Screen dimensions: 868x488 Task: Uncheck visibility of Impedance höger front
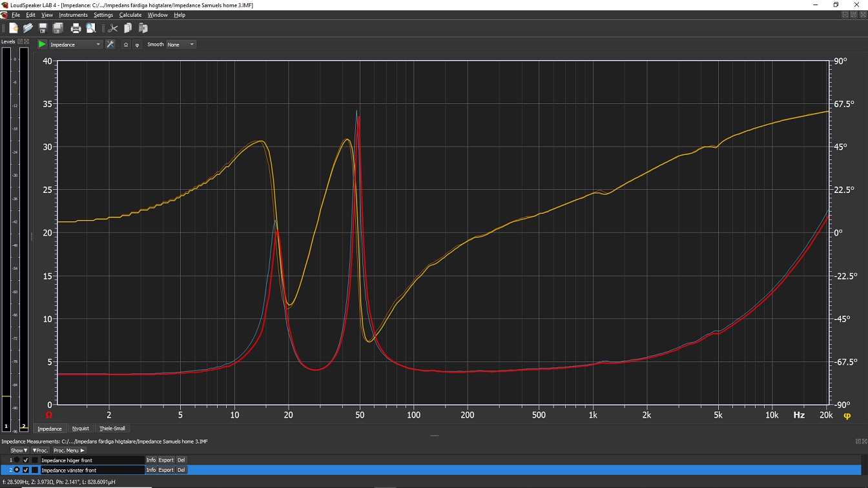pos(26,460)
